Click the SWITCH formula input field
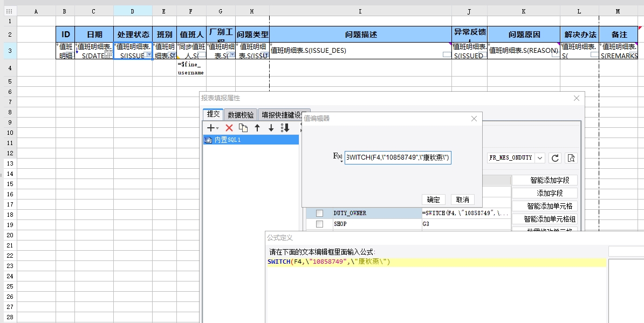 tap(398, 157)
